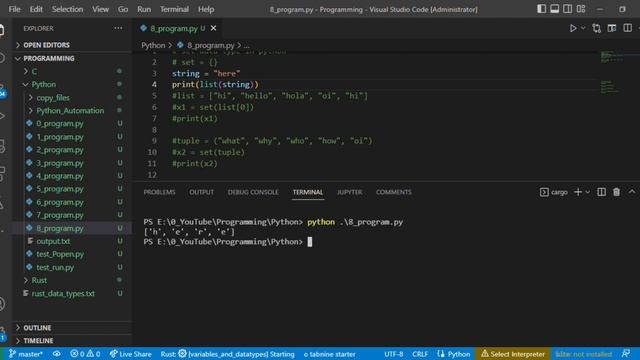Image resolution: width=640 pixels, height=360 pixels.
Task: Close the 8_program.py editor tab
Action: click(213, 28)
